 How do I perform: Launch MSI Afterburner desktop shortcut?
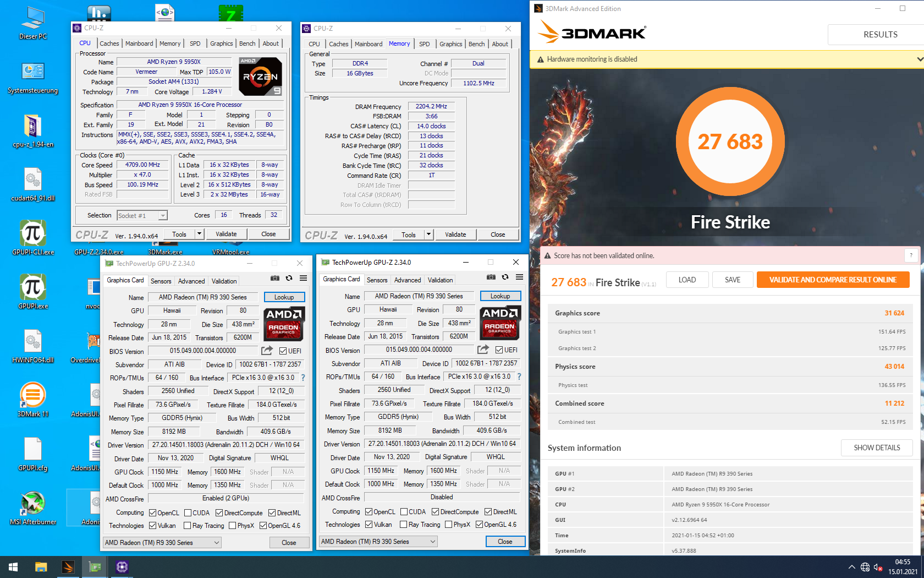[33, 508]
